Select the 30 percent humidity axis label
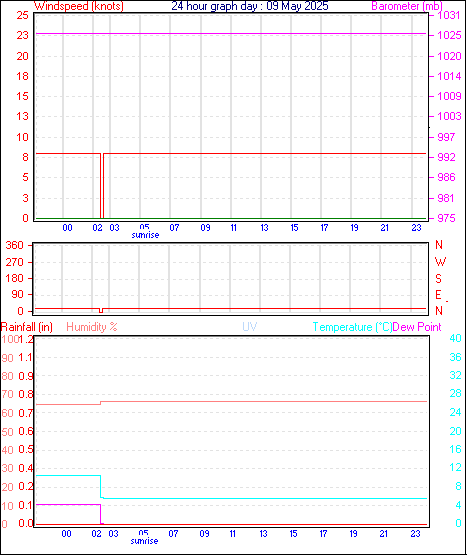This screenshot has width=467, height=559. coord(7,468)
